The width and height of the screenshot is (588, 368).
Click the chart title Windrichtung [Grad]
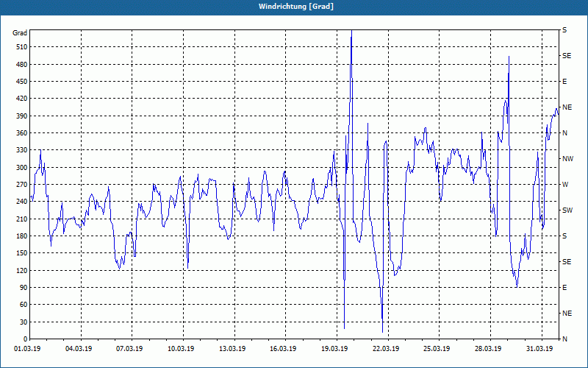pyautogui.click(x=296, y=7)
